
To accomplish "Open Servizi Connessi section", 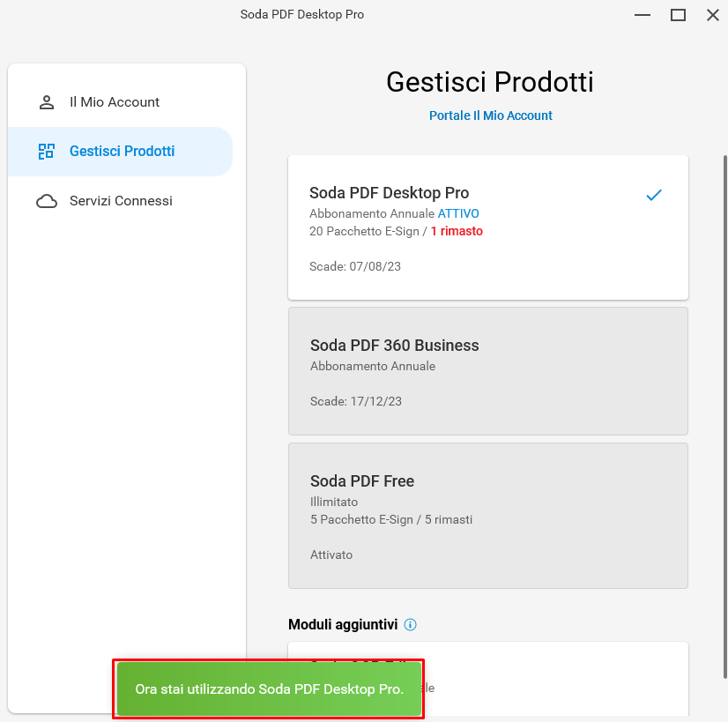I will [x=120, y=201].
